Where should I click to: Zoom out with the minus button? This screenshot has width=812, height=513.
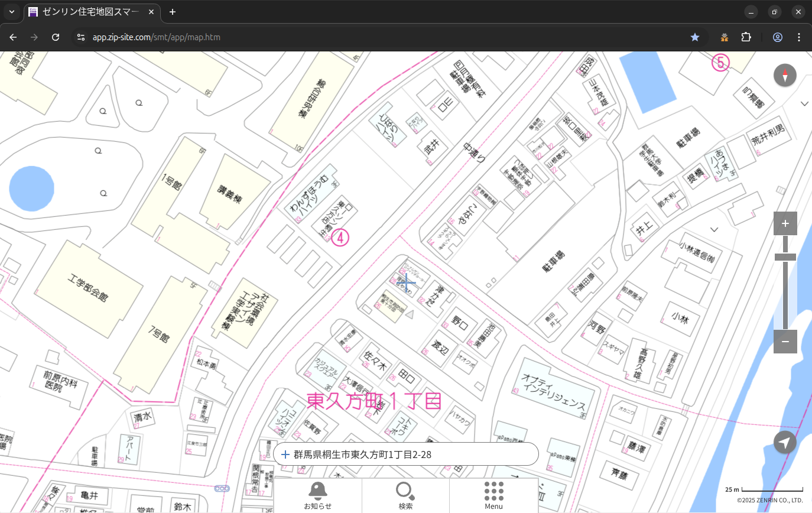(785, 342)
